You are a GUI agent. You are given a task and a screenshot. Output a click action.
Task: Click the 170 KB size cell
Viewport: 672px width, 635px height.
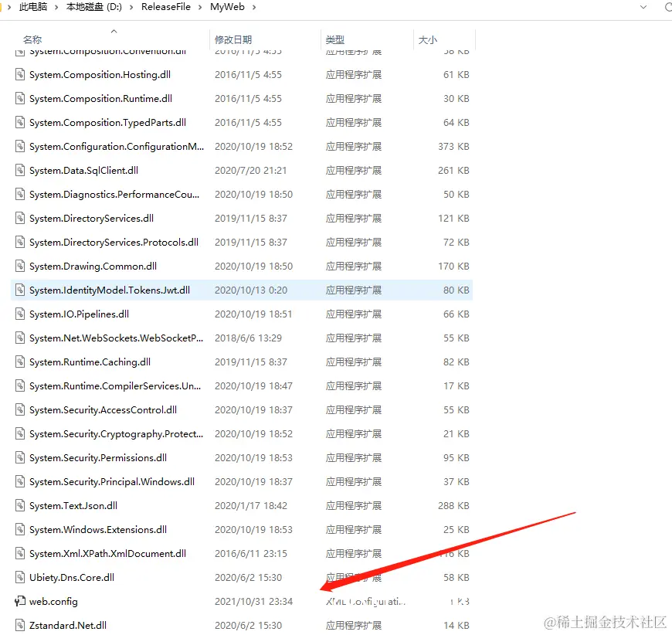(453, 267)
